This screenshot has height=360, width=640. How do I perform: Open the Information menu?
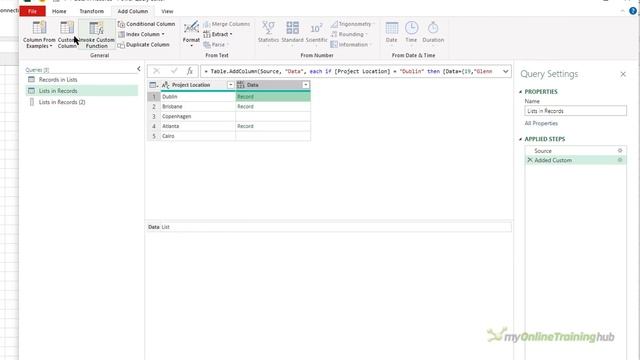tap(351, 44)
